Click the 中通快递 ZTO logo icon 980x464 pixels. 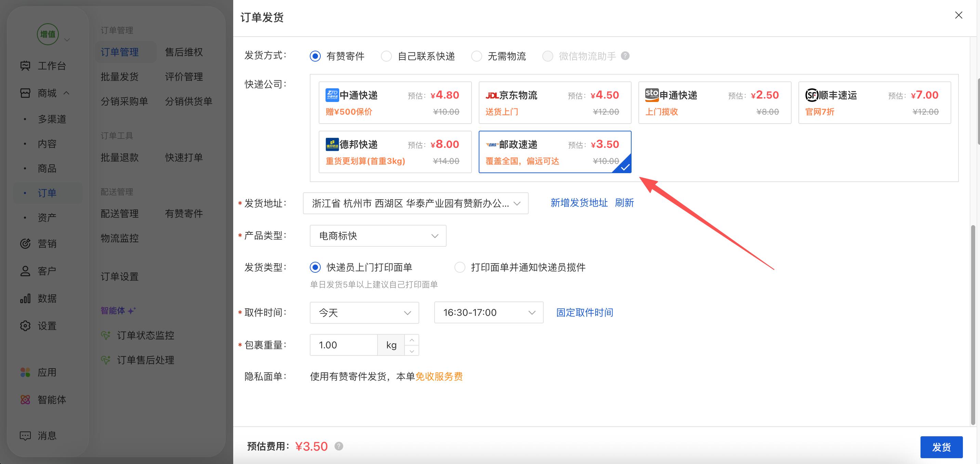(332, 95)
